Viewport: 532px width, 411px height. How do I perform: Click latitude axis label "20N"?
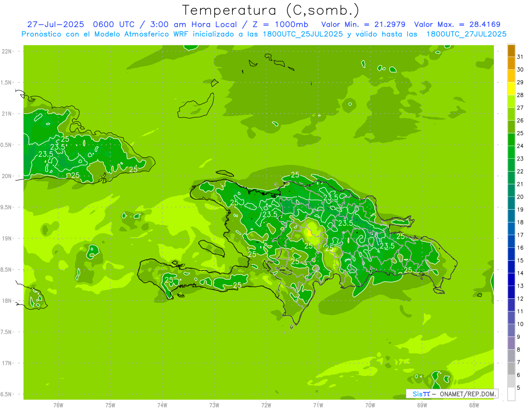pyautogui.click(x=7, y=176)
